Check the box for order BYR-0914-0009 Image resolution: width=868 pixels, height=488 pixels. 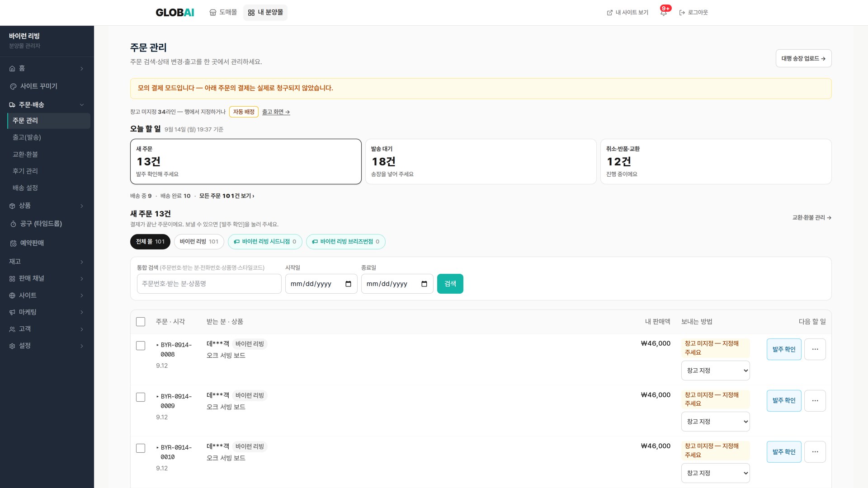point(141,397)
